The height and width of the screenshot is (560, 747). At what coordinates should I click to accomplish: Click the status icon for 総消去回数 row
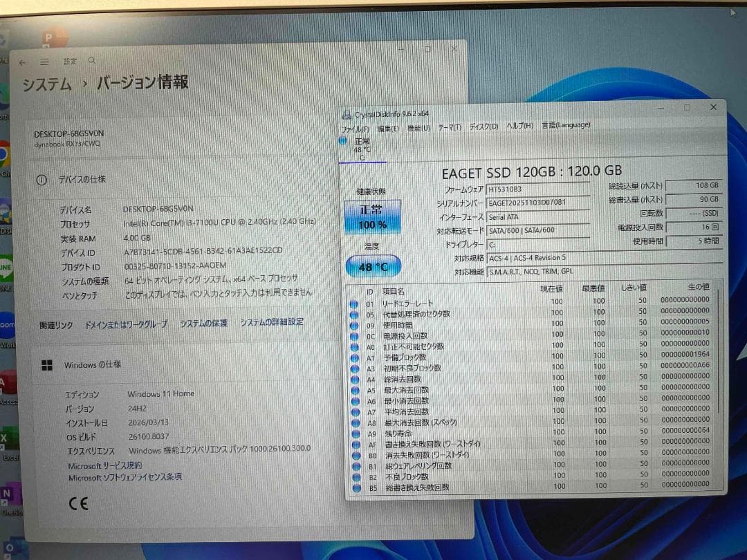(355, 380)
